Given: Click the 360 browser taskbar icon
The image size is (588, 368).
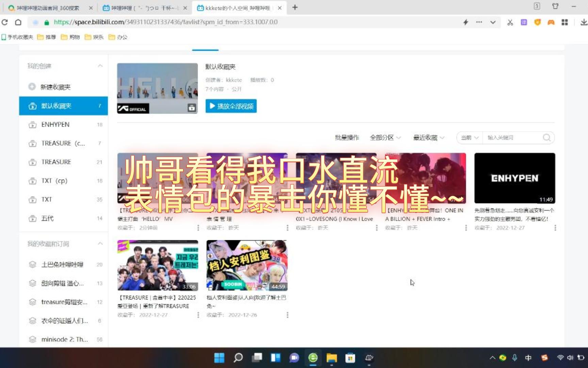Looking at the screenshot, I should pos(313,358).
